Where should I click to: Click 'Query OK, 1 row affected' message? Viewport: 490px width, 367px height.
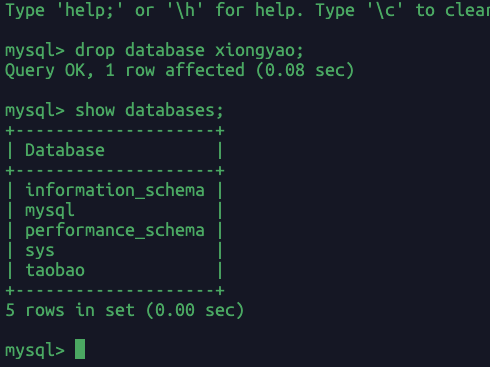pos(125,71)
